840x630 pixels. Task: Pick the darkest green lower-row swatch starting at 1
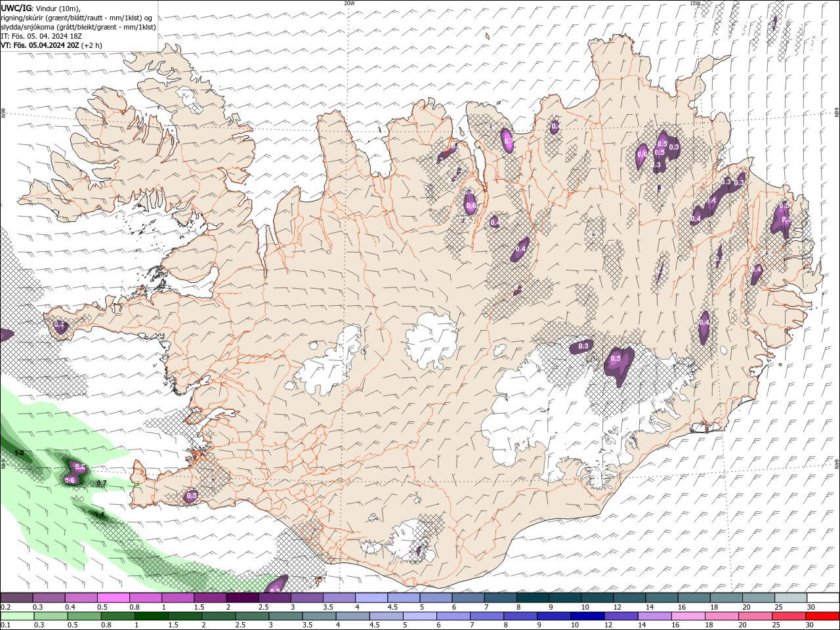coord(151,616)
